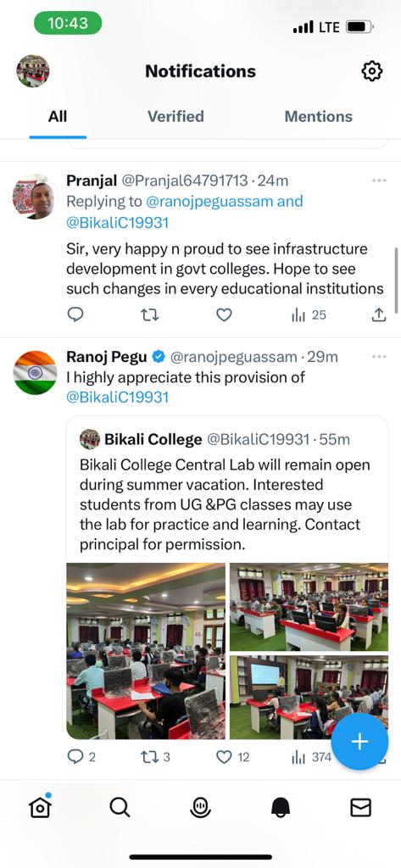This screenshot has width=401, height=868.
Task: Switch to the Verified tab
Action: (x=175, y=116)
